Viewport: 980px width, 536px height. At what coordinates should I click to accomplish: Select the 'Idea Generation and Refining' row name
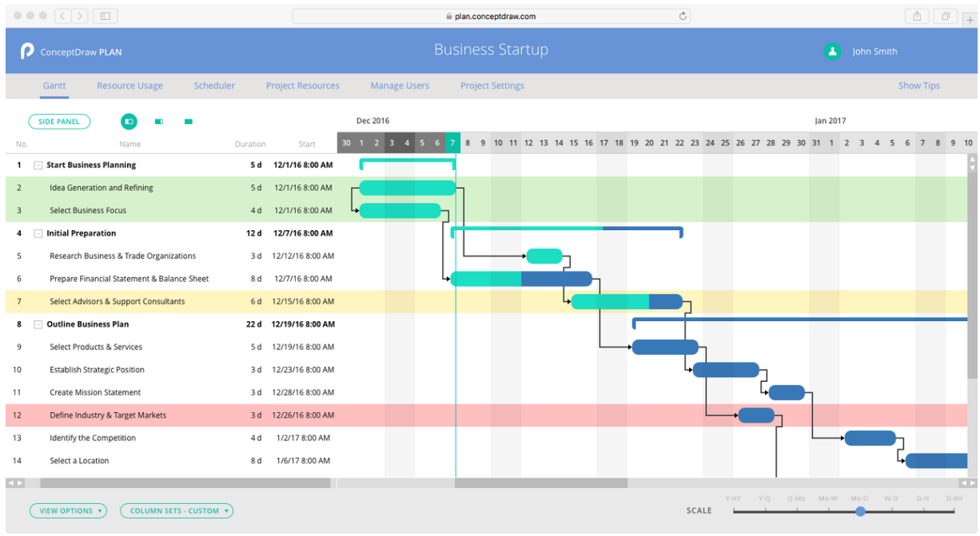click(102, 188)
